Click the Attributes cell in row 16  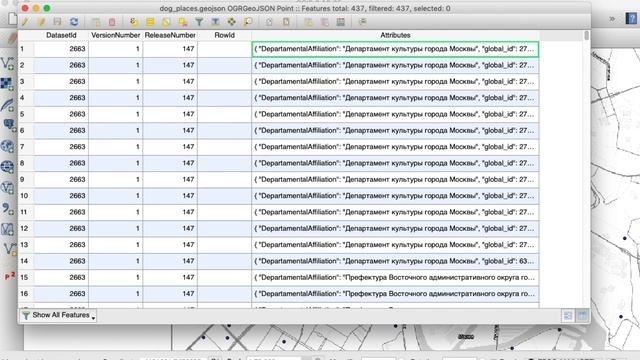[396, 294]
